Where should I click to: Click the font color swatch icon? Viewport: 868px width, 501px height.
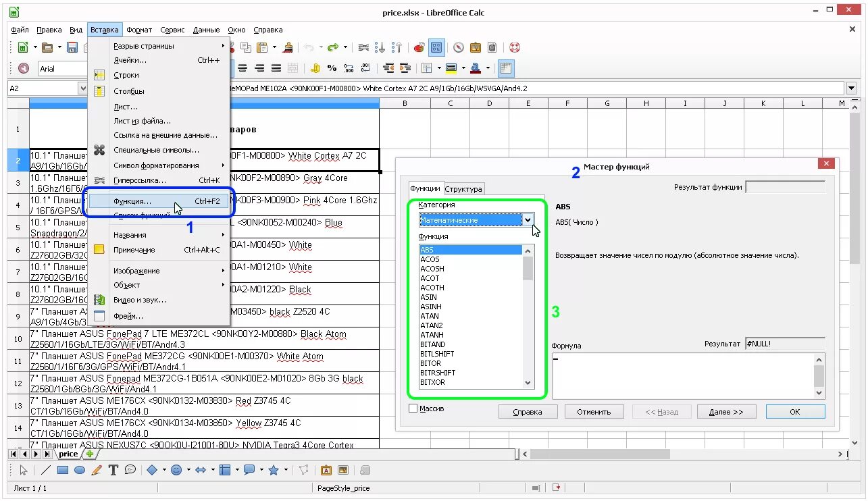click(x=476, y=68)
